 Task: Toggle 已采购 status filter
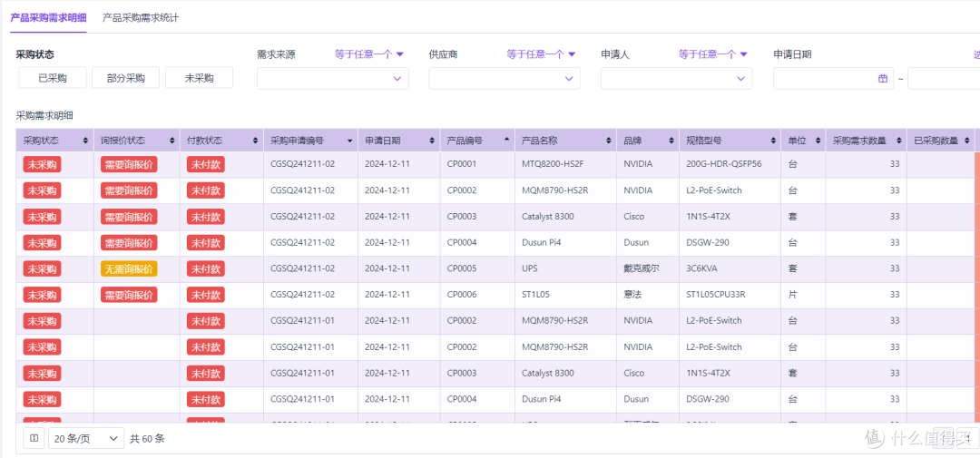tap(52, 78)
